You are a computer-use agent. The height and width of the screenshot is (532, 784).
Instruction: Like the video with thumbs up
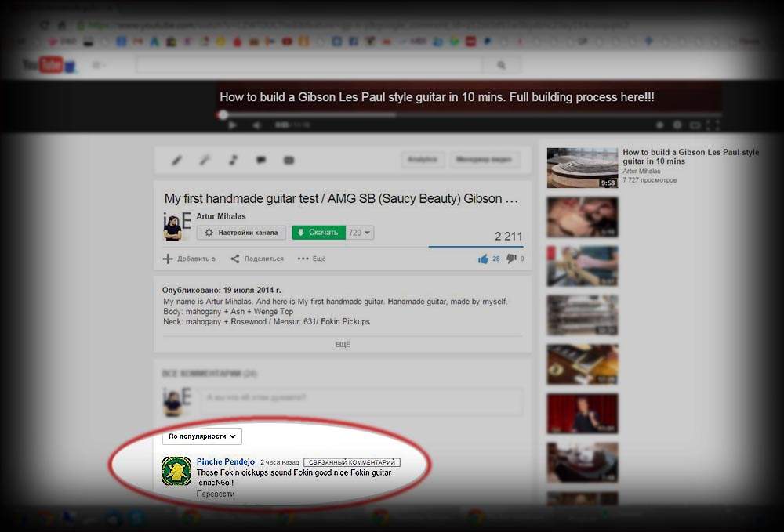tap(483, 259)
